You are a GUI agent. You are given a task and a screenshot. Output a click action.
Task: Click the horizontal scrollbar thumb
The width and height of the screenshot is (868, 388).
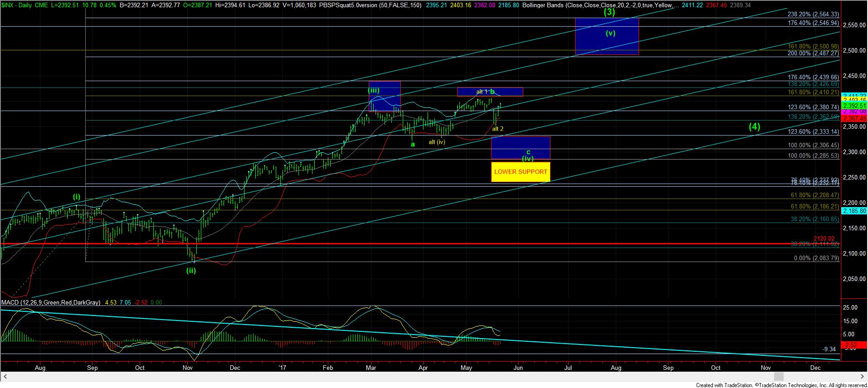779,376
